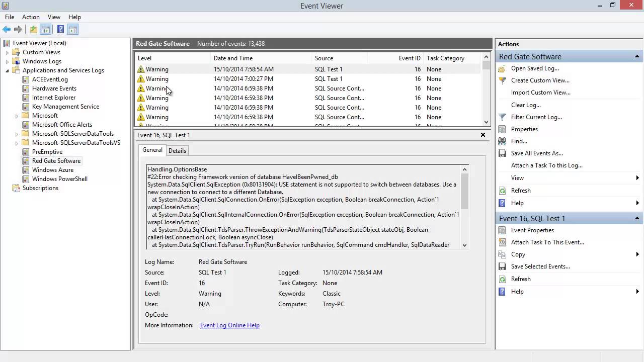
Task: Click the funnel icon beside Filter Current Log
Action: pos(502,117)
